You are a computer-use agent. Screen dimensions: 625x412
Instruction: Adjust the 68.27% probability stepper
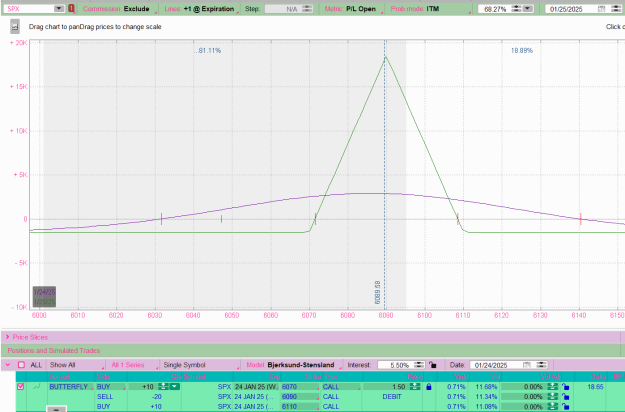516,9
